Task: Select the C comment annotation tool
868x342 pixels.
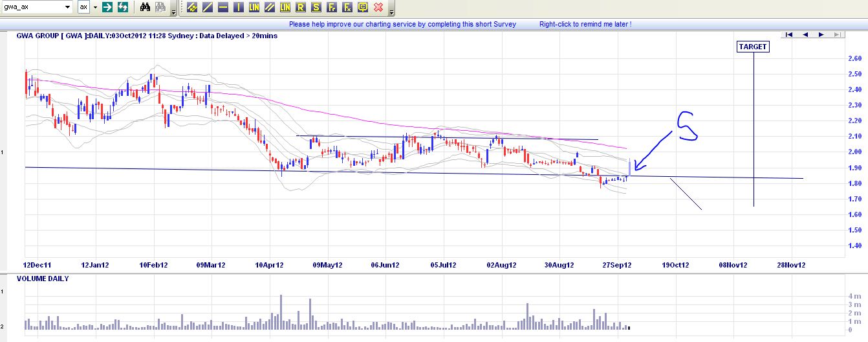Action: pyautogui.click(x=363, y=8)
